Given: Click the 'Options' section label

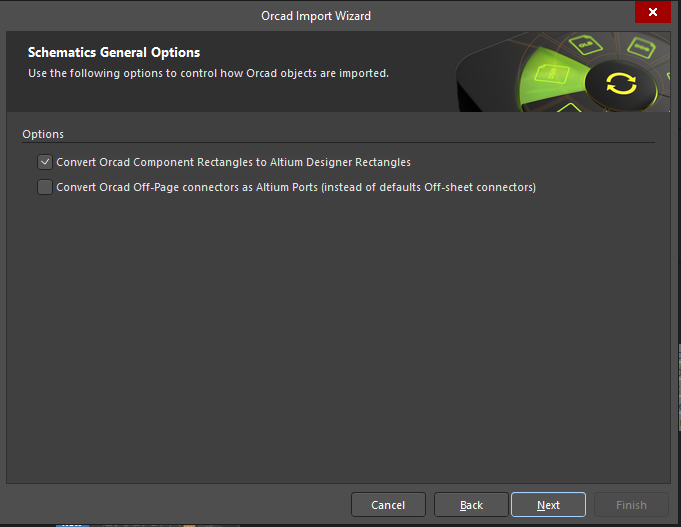Looking at the screenshot, I should [x=43, y=134].
